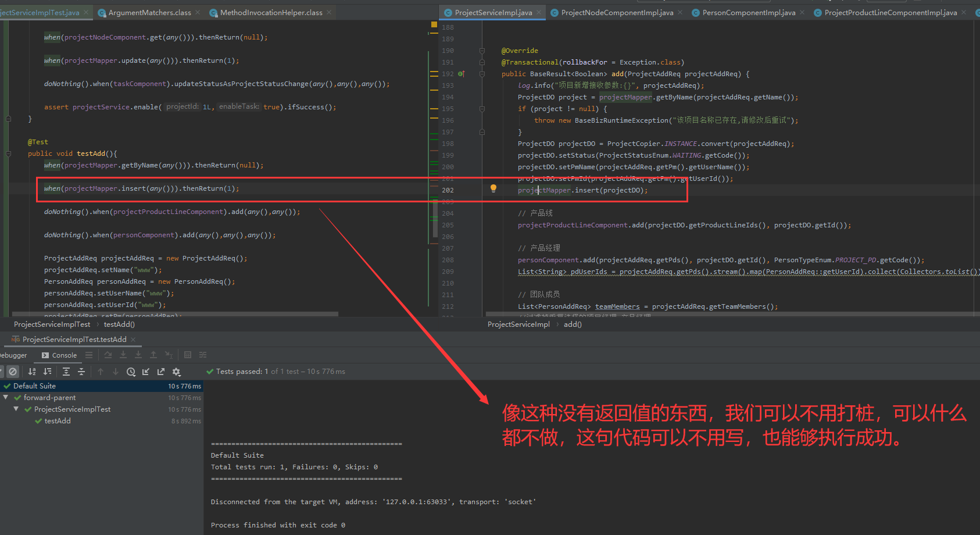Click the import test results icon
The image size is (980, 535).
(x=146, y=372)
